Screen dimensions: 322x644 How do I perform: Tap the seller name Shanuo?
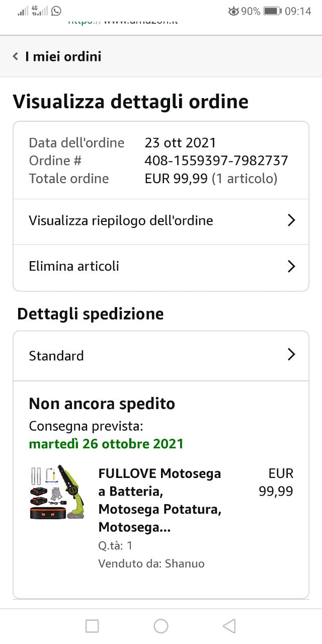click(185, 563)
